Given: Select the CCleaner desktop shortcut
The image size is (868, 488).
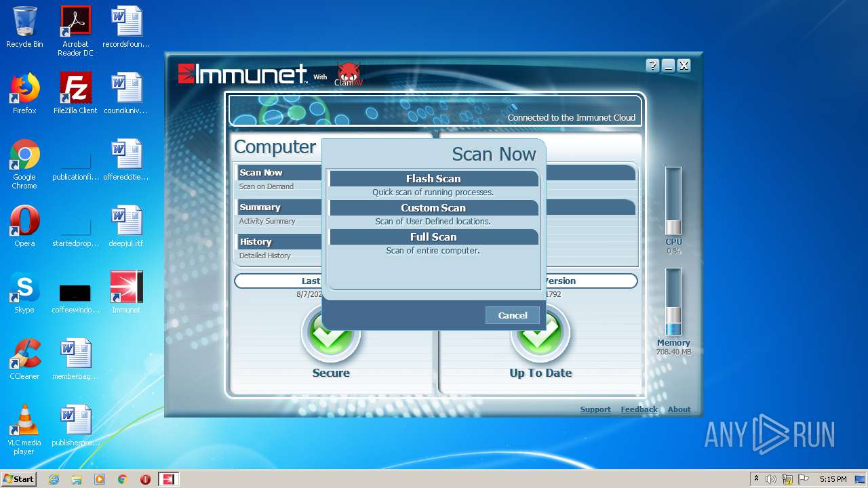Looking at the screenshot, I should (x=24, y=359).
